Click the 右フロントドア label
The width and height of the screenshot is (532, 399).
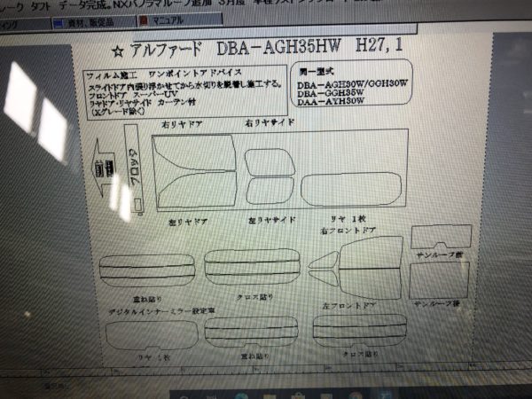coord(348,231)
